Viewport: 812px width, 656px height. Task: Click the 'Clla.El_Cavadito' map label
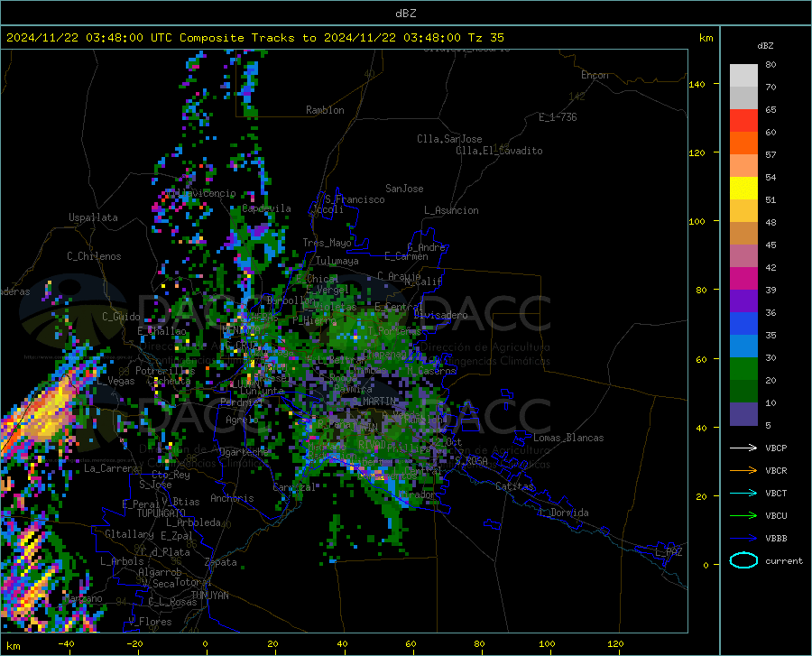tap(499, 151)
